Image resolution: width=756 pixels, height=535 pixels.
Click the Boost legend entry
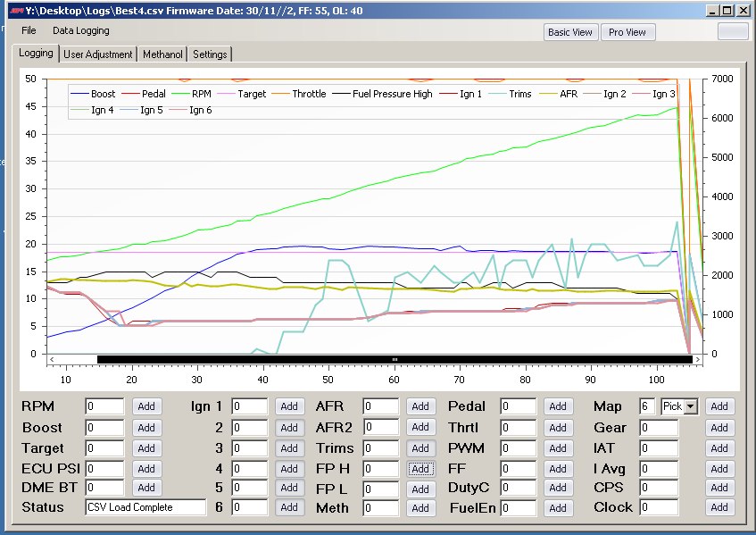click(x=93, y=94)
